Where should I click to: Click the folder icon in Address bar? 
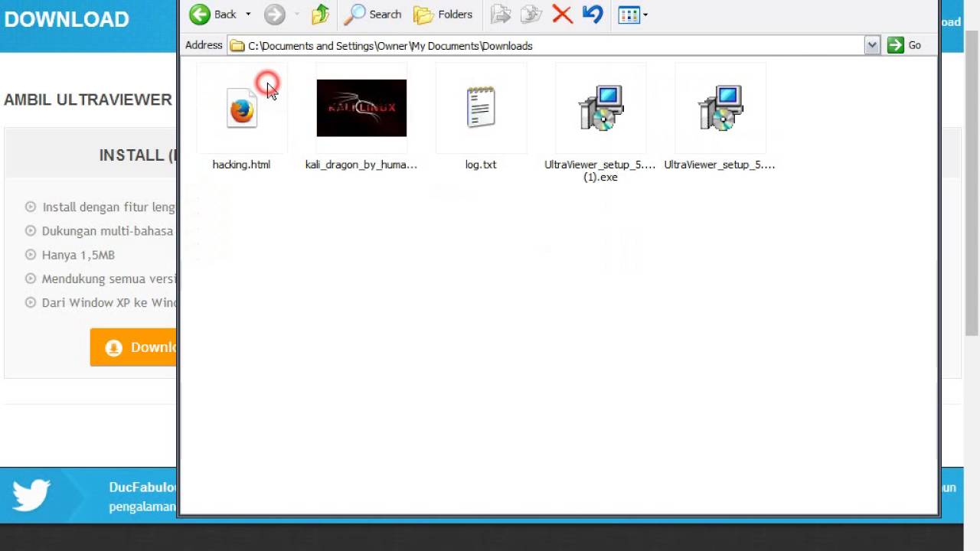237,46
